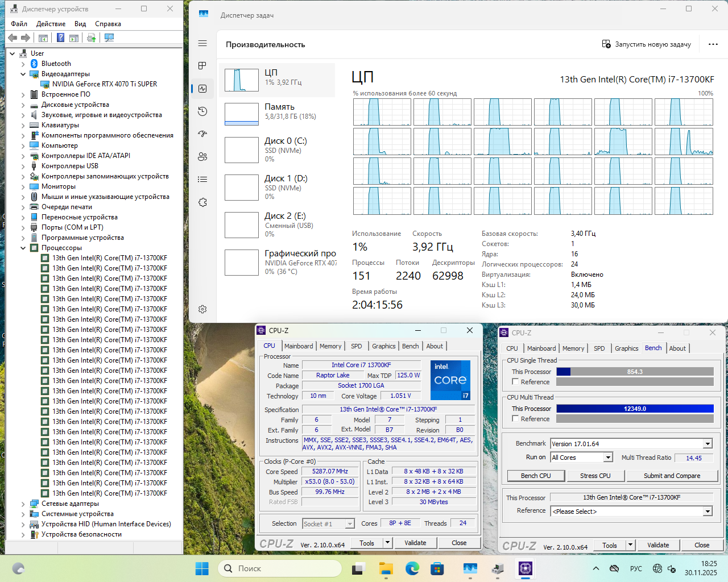Click Submit and Compare button
Image resolution: width=728 pixels, height=582 pixels.
click(x=672, y=476)
